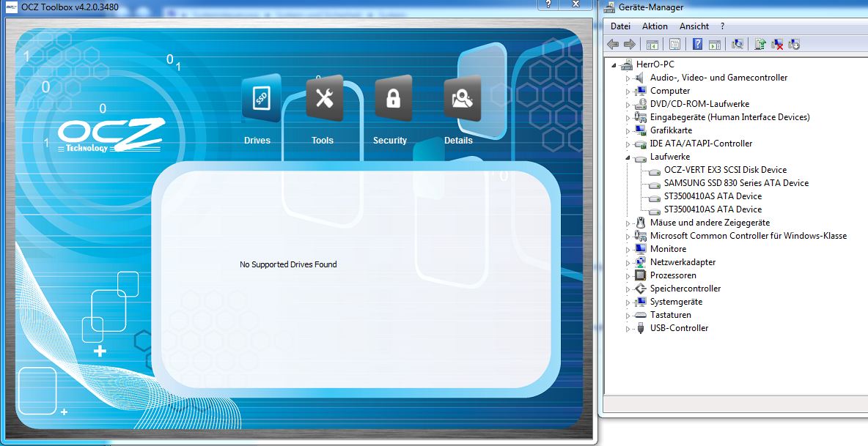Select the HerrO-PC computer node

coord(655,64)
